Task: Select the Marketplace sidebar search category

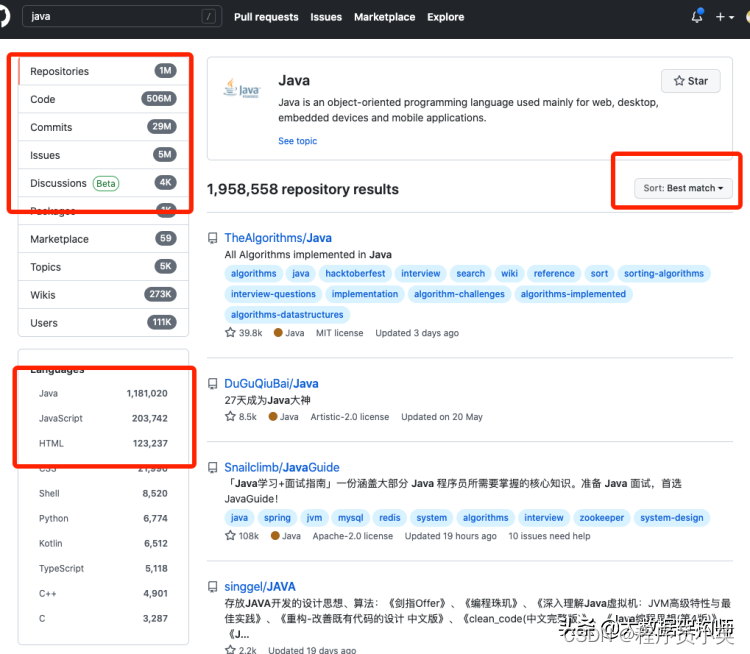Action: [103, 239]
